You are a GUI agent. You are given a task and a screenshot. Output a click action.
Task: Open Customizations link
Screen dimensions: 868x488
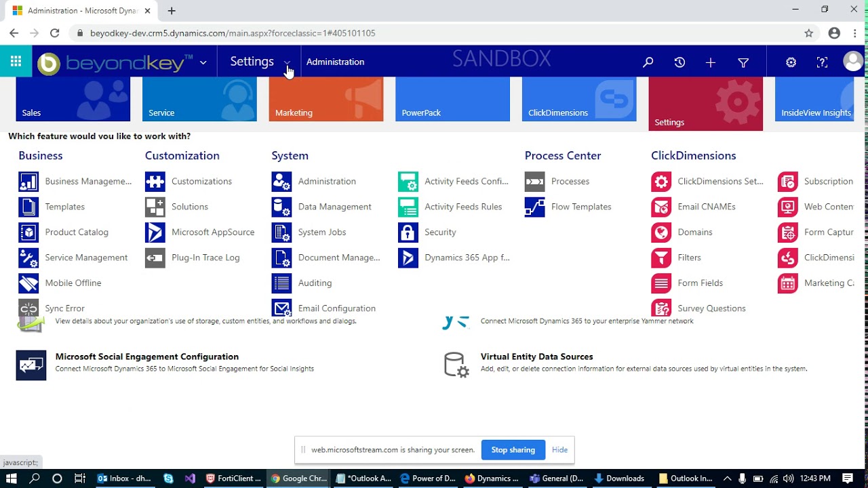coord(201,182)
